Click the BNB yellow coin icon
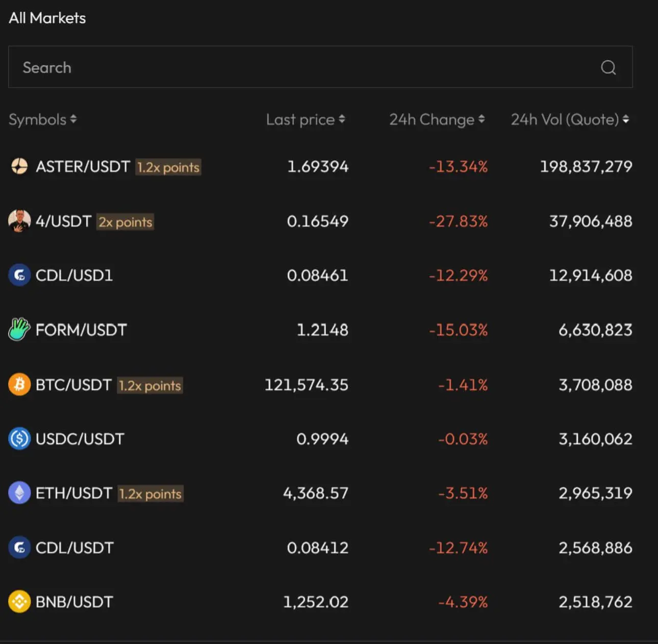Viewport: 658px width, 644px height. pos(19,602)
